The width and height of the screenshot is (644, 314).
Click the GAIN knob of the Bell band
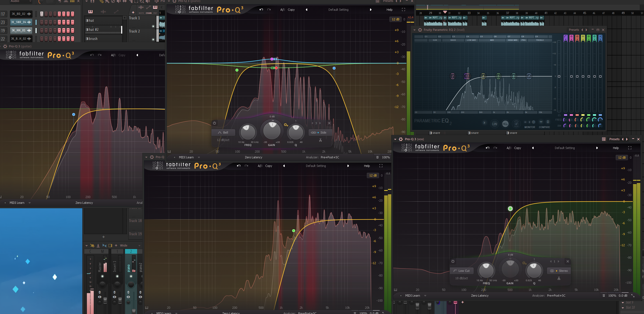[272, 131]
